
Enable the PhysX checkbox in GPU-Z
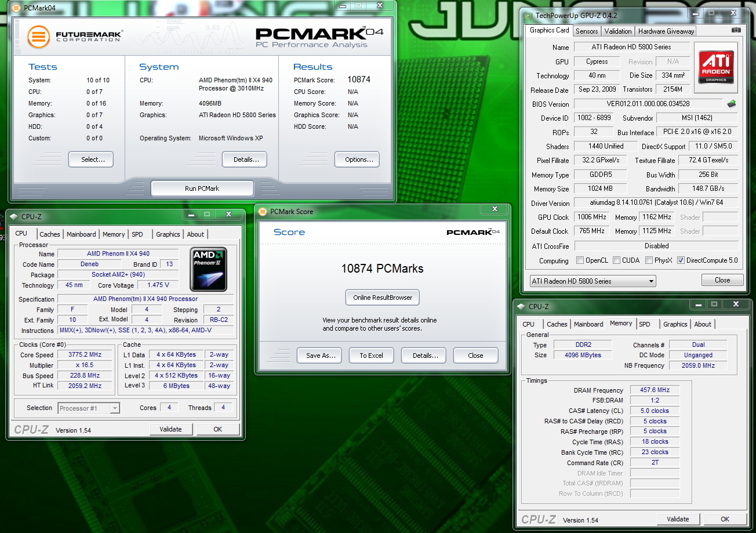pyautogui.click(x=649, y=260)
